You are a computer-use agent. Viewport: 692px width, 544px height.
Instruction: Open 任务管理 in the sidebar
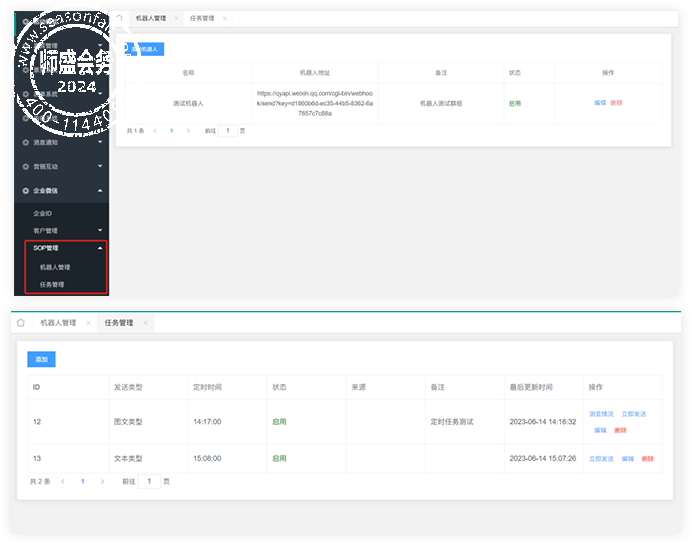click(x=52, y=285)
